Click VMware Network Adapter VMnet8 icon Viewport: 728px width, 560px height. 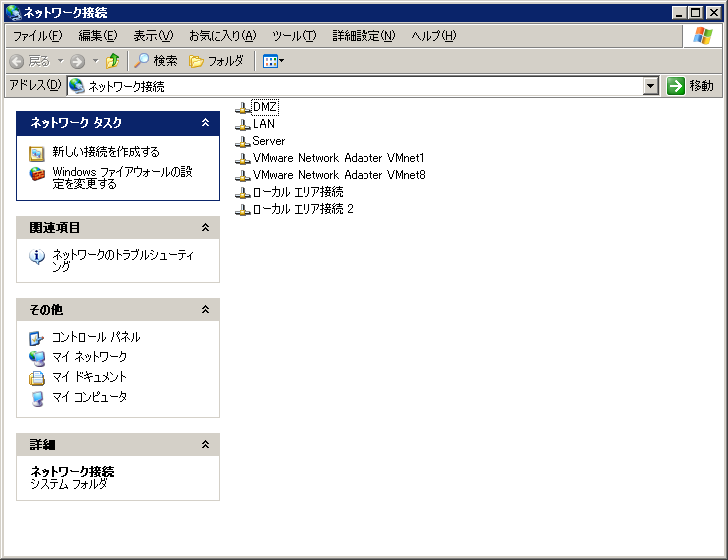(x=242, y=176)
